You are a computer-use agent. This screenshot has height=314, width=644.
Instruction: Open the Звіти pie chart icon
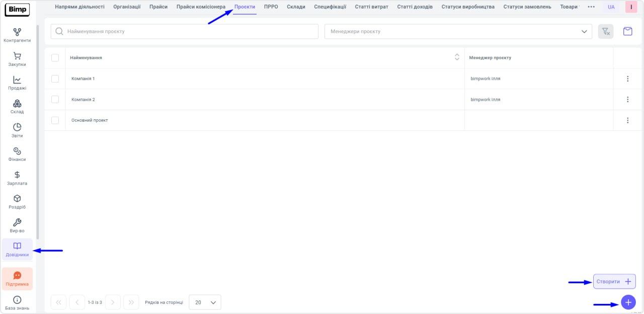(x=17, y=130)
